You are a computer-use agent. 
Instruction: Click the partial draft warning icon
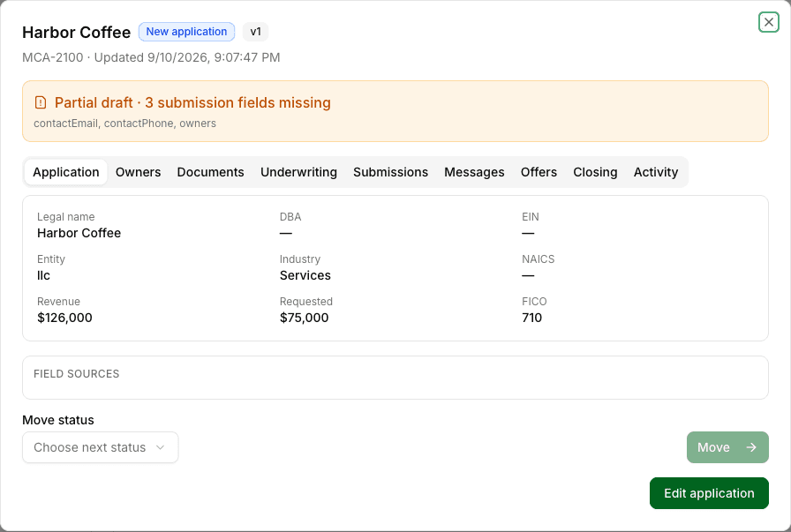41,102
